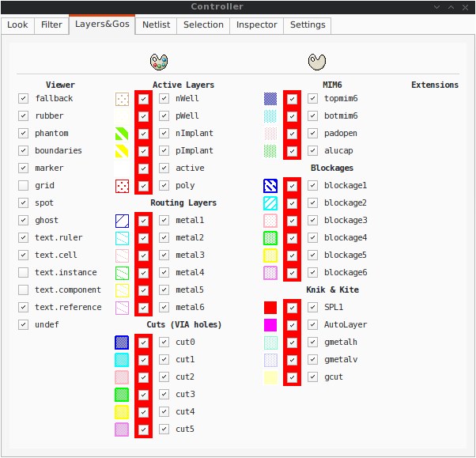476x458 pixels.
Task: Click the metal1 blue hatched swatch
Action: 122,221
